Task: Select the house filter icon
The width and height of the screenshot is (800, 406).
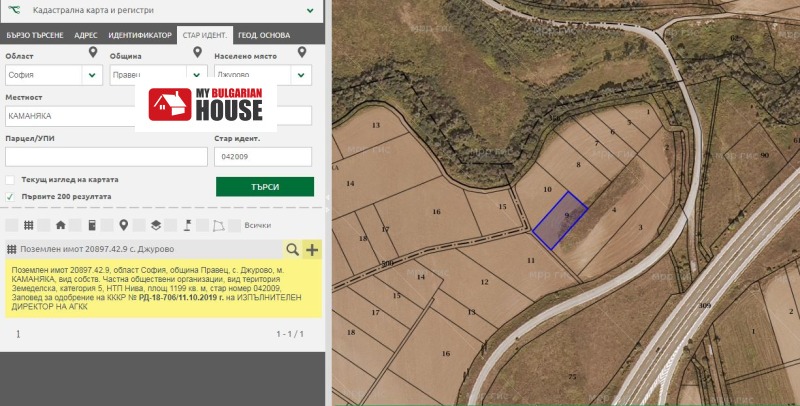Action: click(x=60, y=225)
